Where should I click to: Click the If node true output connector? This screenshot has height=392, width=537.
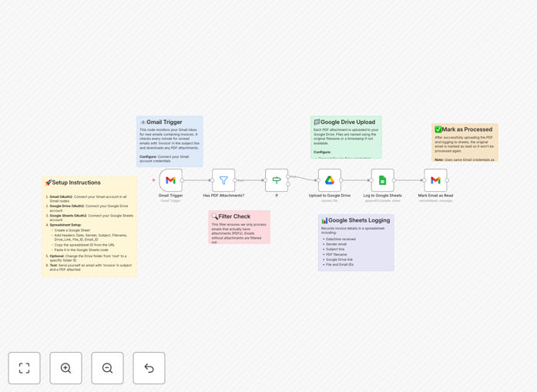click(x=288, y=176)
